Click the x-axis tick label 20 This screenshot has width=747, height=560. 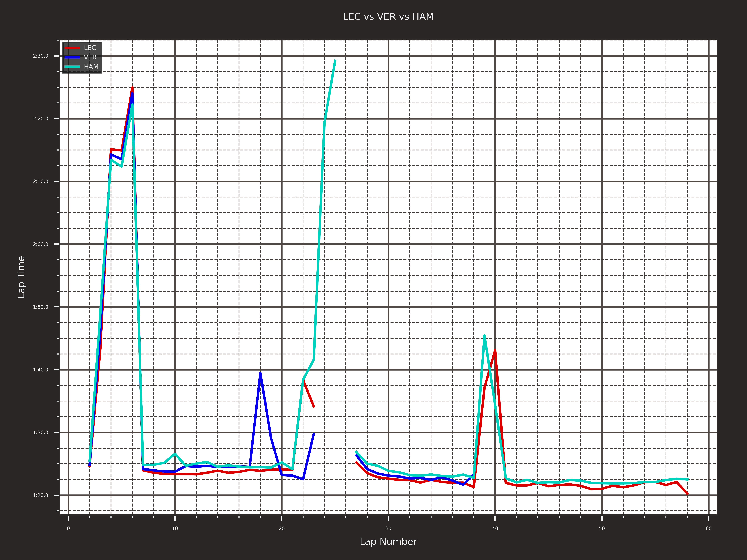point(282,529)
